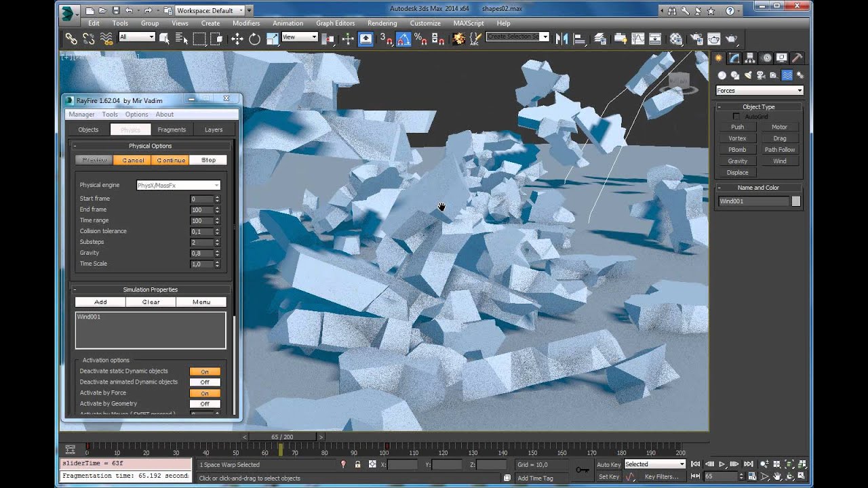868x488 pixels.
Task: Open Select by Name list tool
Action: [181, 39]
